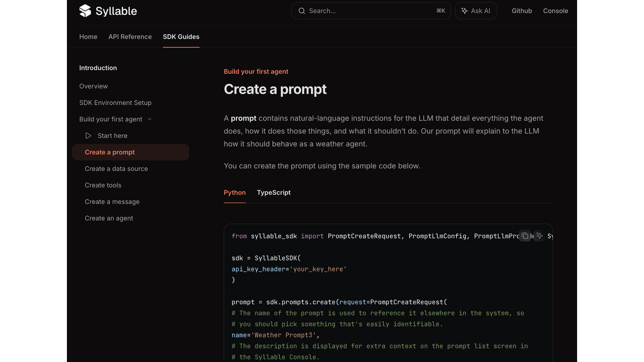Viewport: 644px width, 362px height.
Task: Click the 'Create a prompt' page heading
Action: pyautogui.click(x=275, y=89)
